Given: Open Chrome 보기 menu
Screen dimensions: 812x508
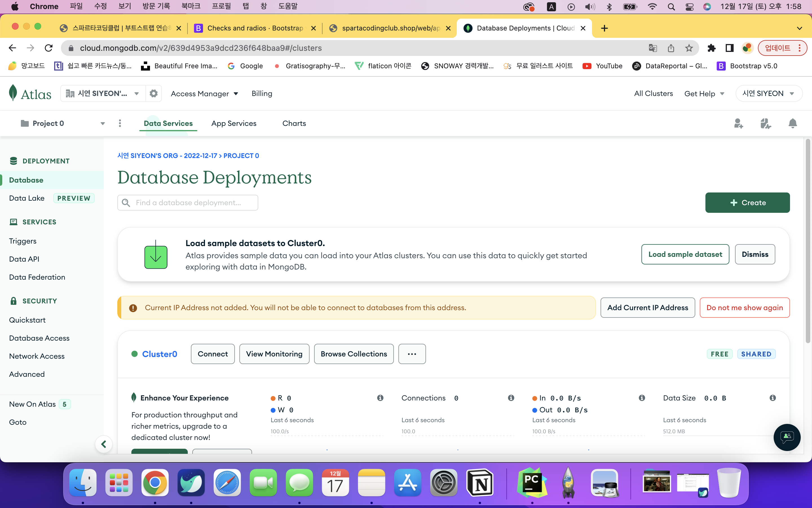Looking at the screenshot, I should [125, 6].
